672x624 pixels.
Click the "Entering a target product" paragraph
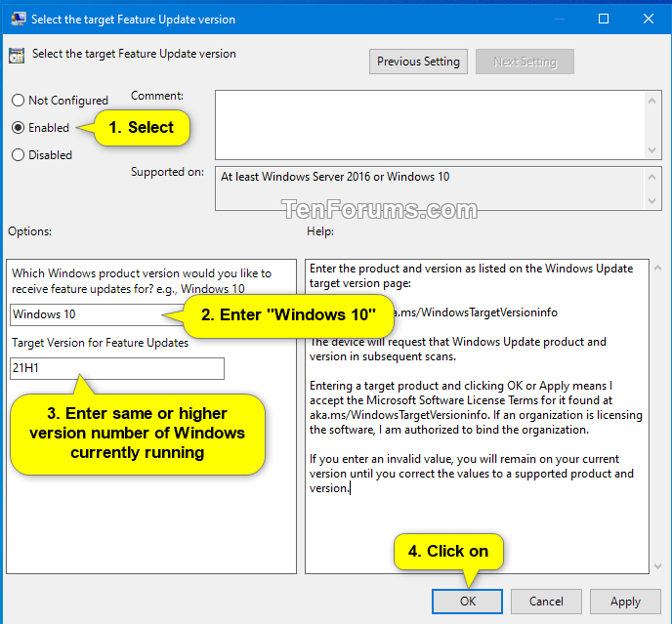point(476,407)
